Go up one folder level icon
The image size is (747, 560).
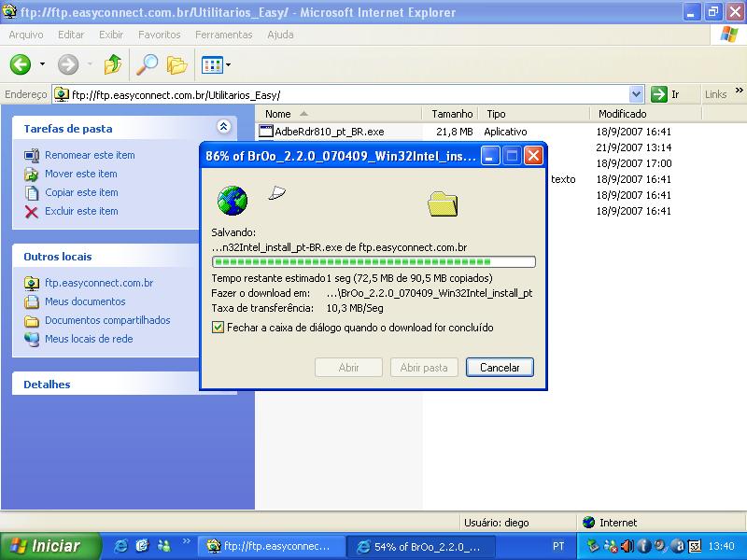pos(113,64)
